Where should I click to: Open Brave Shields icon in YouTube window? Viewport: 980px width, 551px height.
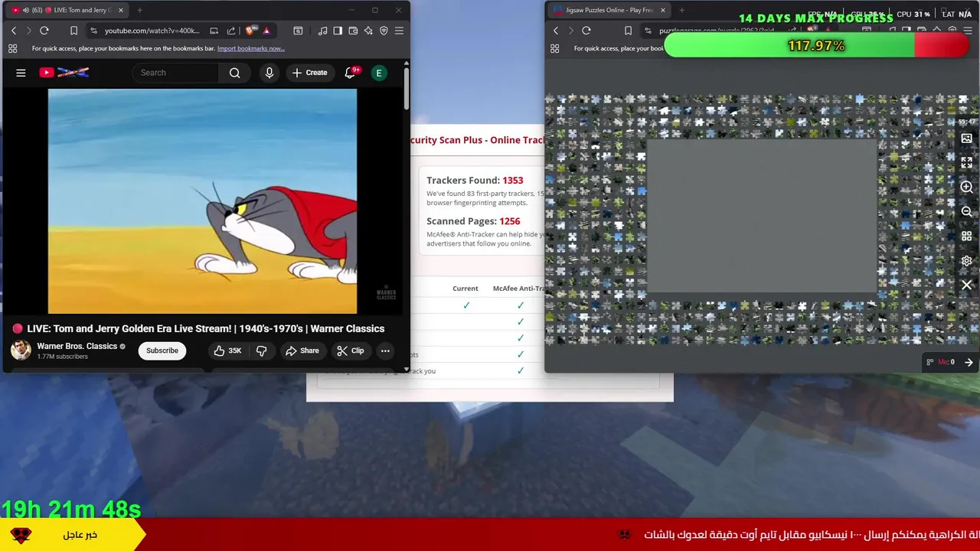tap(250, 31)
